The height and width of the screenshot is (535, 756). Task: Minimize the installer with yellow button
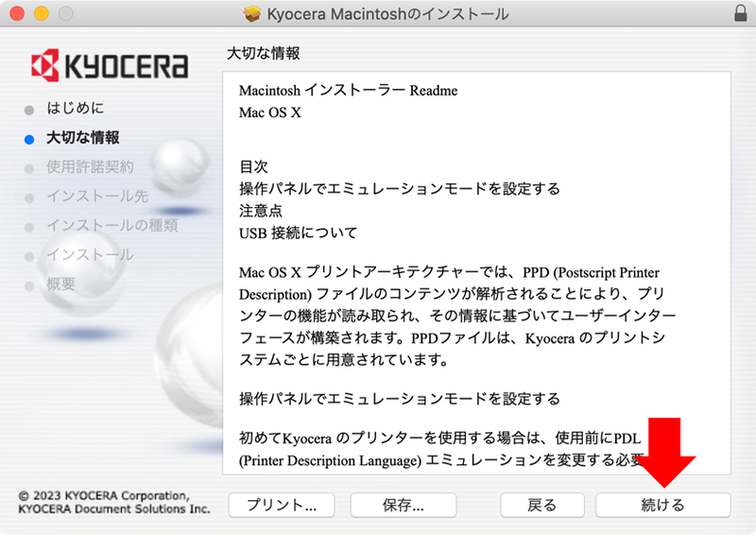point(42,13)
